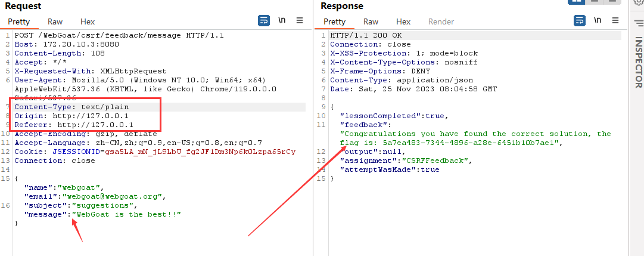The image size is (644, 256).
Task: Click the Accept-Language header line
Action: [x=138, y=143]
